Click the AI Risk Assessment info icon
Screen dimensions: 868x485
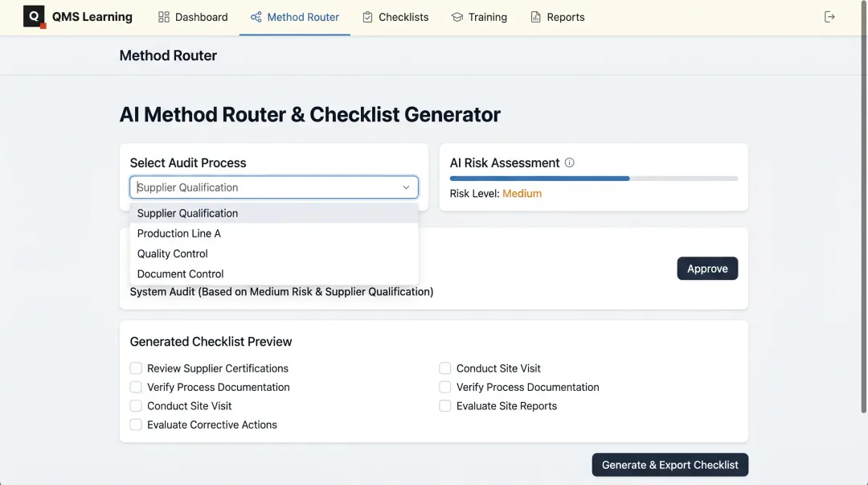coord(569,162)
